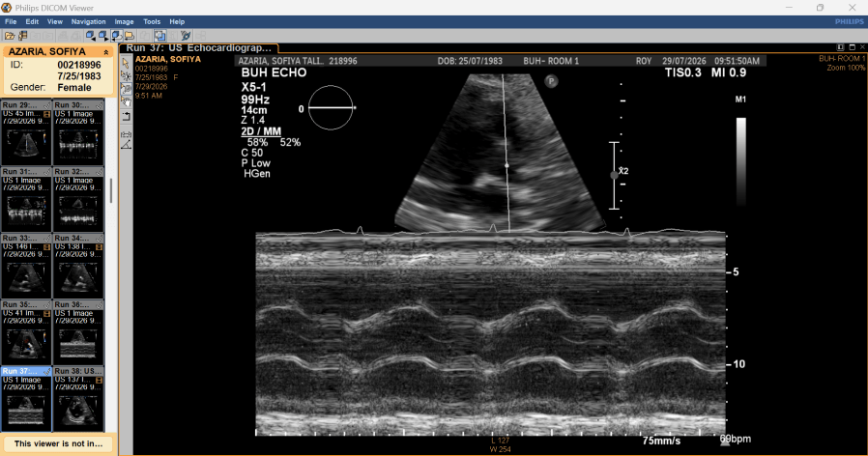Click the reset/undo arrow tool icon
Screen dimensions: 868x456
[127, 116]
